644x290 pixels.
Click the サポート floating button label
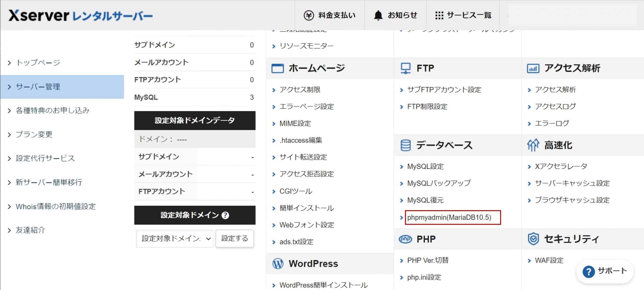(612, 271)
